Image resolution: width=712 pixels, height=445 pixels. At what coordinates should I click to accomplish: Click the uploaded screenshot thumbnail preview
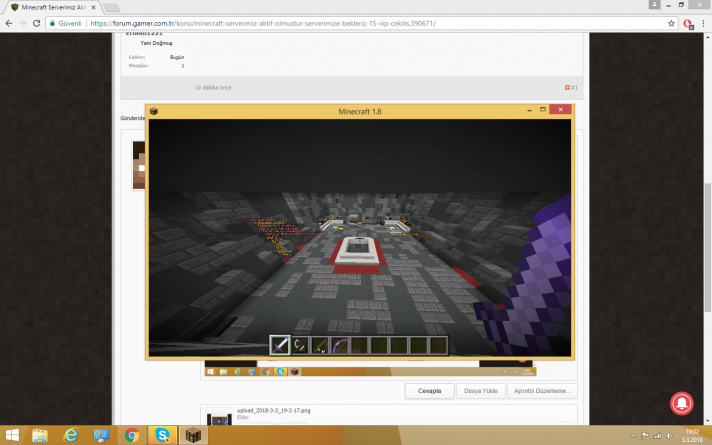pyautogui.click(x=219, y=418)
